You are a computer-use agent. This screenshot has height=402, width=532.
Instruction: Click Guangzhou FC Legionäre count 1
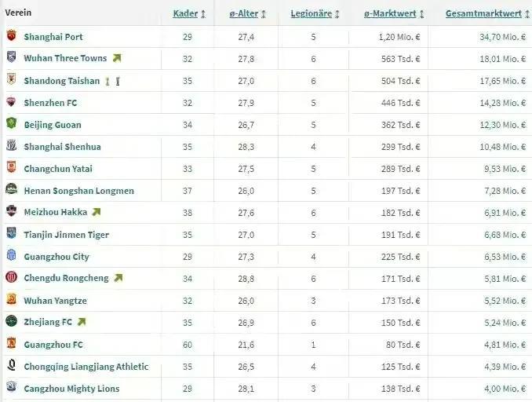(313, 345)
